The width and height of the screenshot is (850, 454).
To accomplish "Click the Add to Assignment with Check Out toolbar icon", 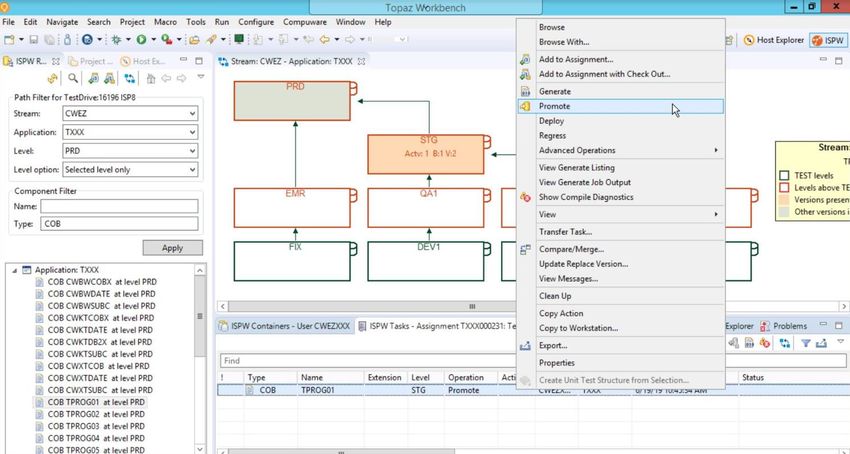I will click(110, 79).
